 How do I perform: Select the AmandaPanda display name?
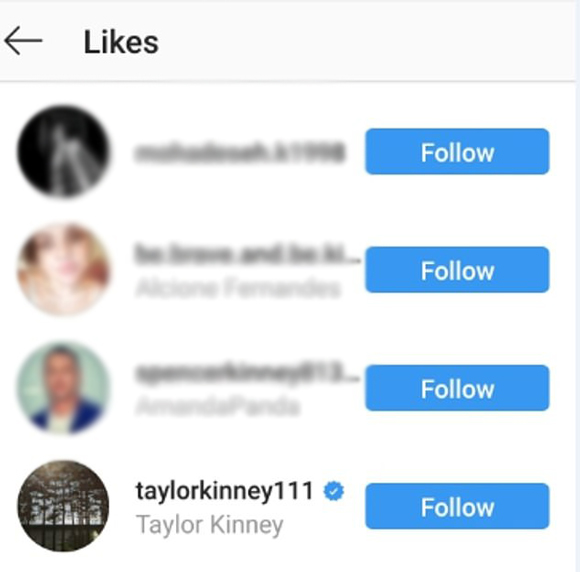(218, 406)
